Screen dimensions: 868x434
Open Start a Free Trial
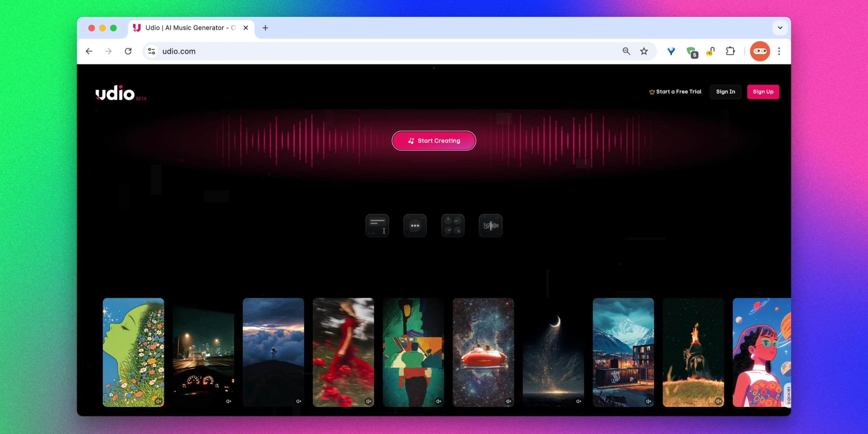tap(675, 92)
